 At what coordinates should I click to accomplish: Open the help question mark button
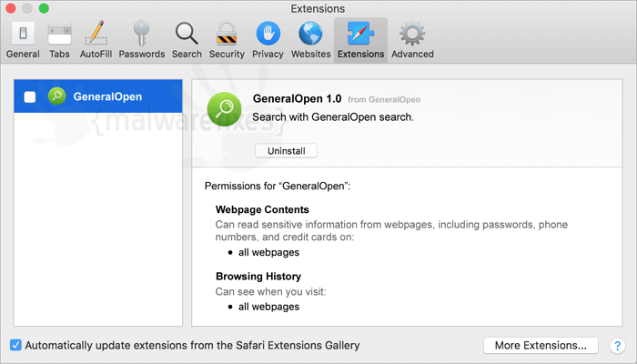617,346
